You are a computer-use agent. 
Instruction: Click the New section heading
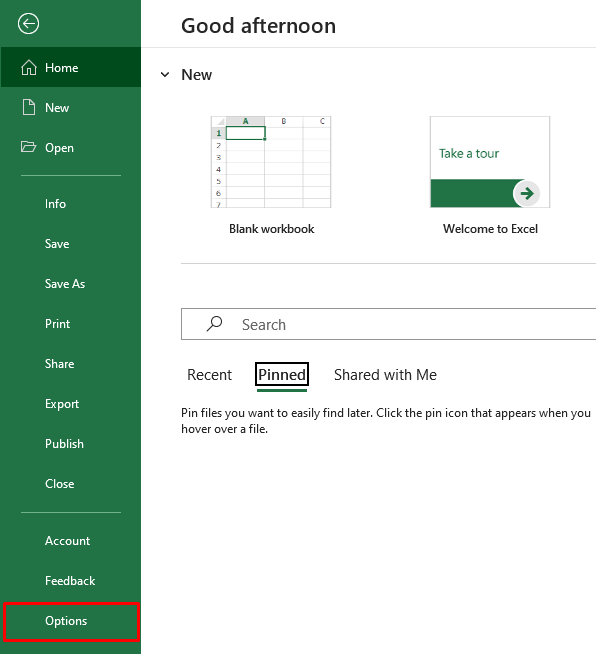196,75
